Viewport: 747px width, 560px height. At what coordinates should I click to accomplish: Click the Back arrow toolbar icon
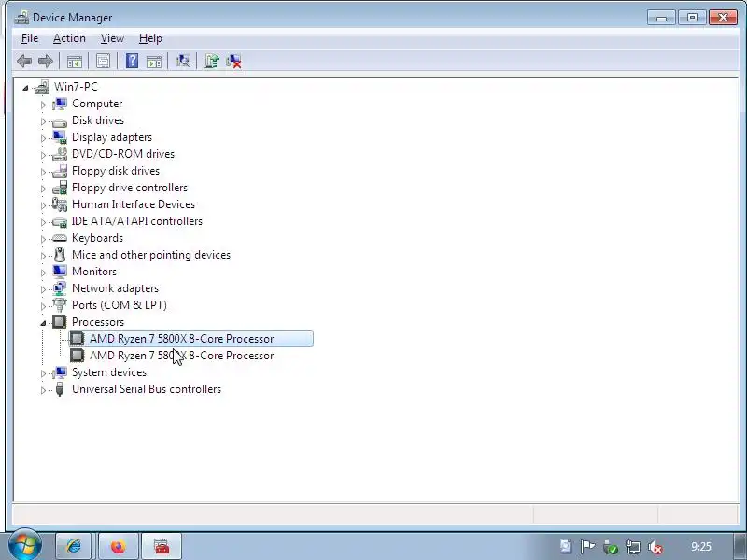pyautogui.click(x=24, y=61)
